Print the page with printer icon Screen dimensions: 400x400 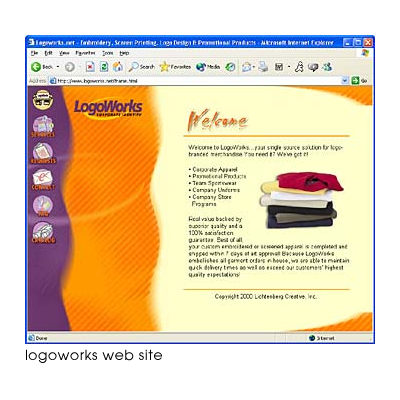(x=263, y=67)
